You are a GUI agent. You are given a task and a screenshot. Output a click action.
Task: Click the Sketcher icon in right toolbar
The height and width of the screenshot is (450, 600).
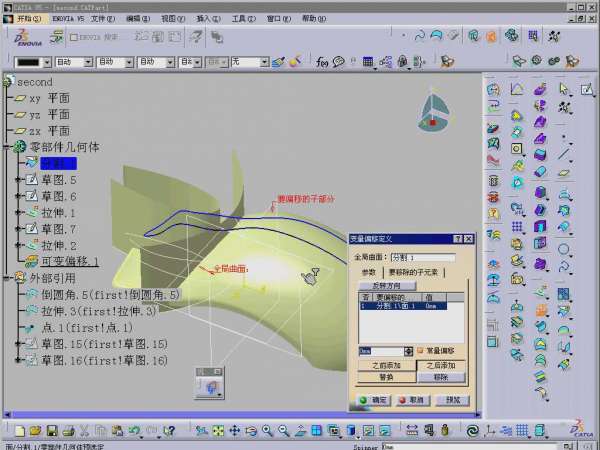587,90
